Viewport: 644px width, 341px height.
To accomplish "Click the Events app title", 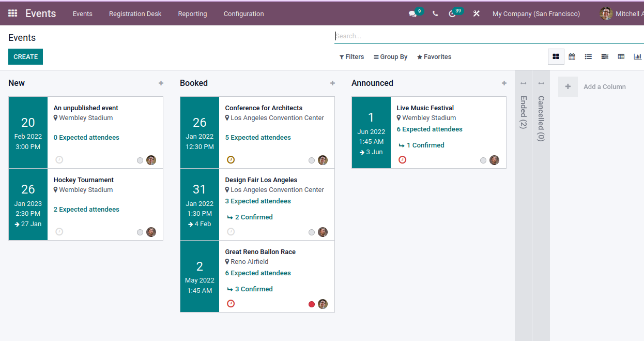I will (x=41, y=13).
